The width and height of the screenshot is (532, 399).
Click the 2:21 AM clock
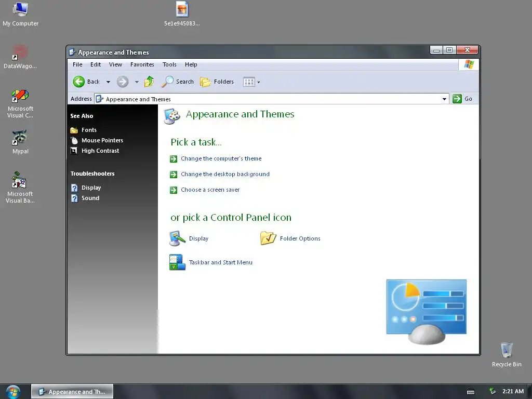click(513, 392)
